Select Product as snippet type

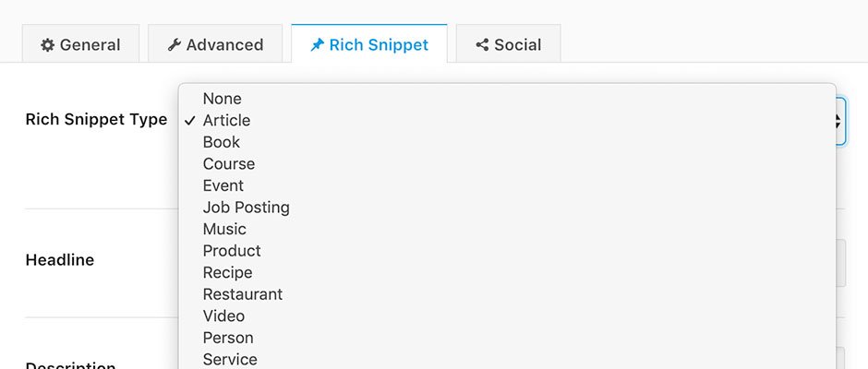pyautogui.click(x=232, y=251)
